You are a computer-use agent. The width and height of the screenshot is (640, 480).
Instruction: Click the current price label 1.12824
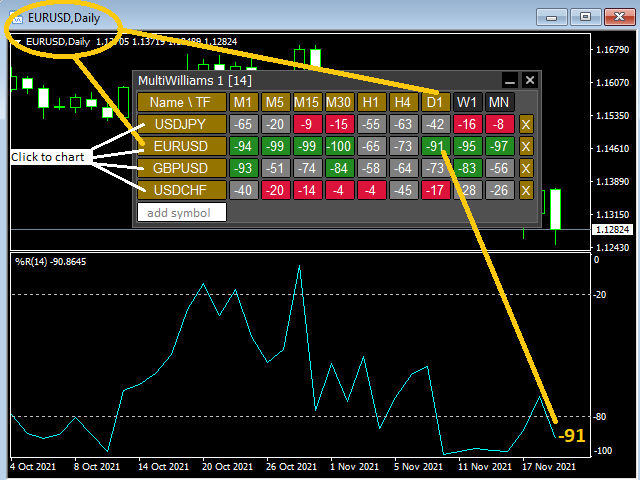[x=612, y=229]
